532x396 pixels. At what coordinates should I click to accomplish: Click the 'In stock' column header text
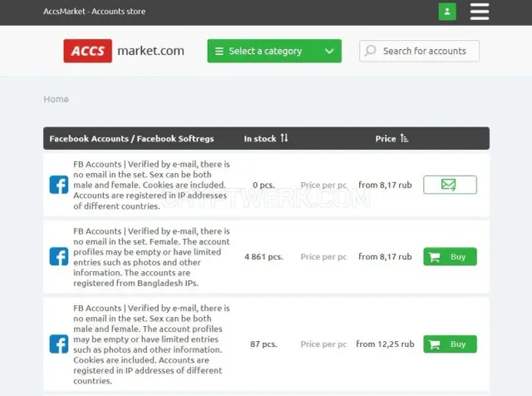pyautogui.click(x=260, y=139)
